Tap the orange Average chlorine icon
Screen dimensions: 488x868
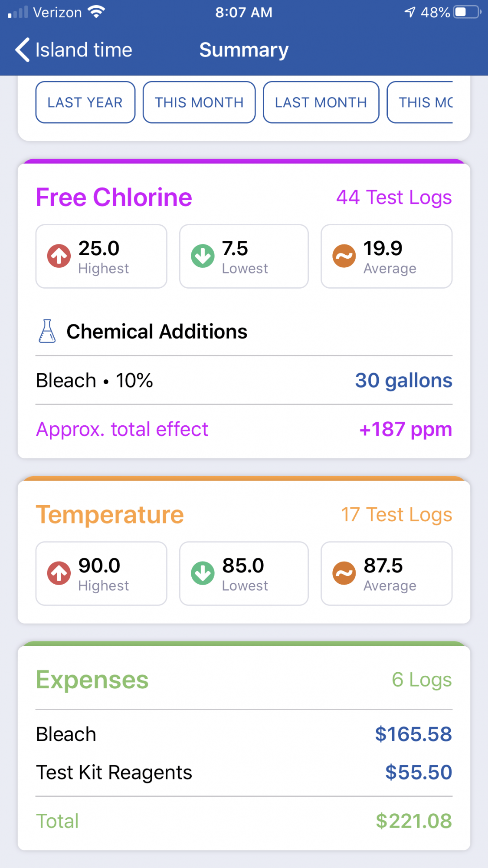(x=344, y=256)
